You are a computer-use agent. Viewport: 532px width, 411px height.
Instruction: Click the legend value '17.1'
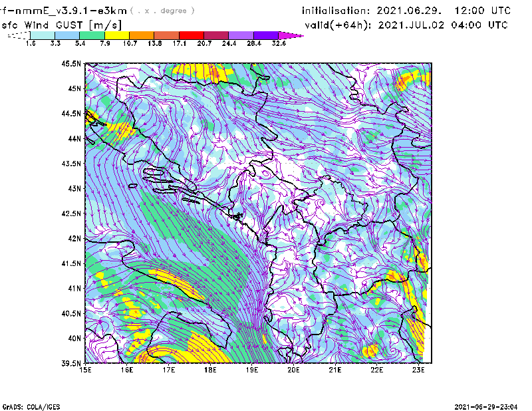[x=180, y=43]
